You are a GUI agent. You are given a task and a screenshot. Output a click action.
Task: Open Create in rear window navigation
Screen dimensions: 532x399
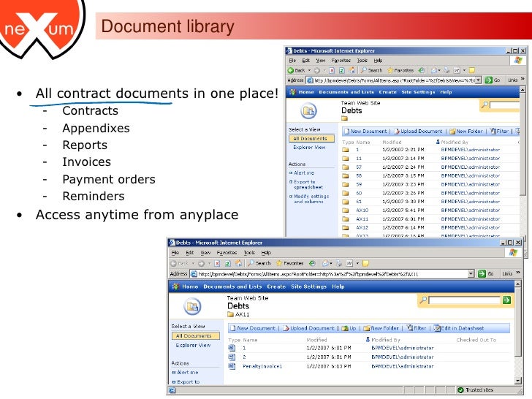point(388,92)
